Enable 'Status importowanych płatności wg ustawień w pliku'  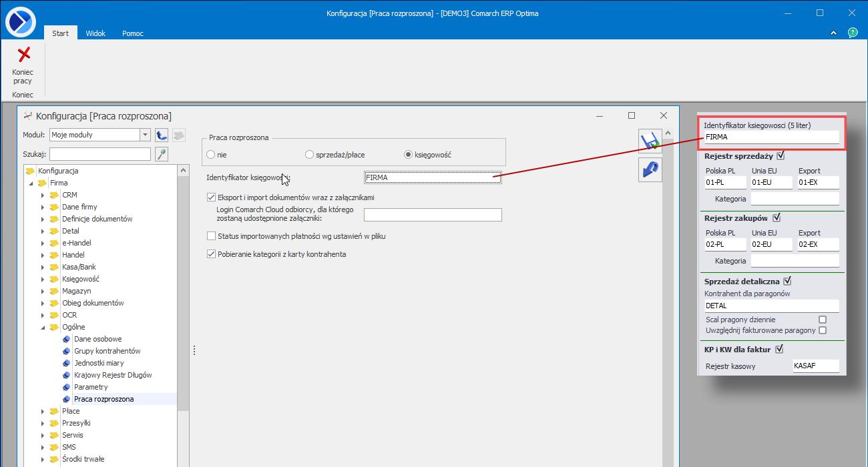[x=212, y=236]
